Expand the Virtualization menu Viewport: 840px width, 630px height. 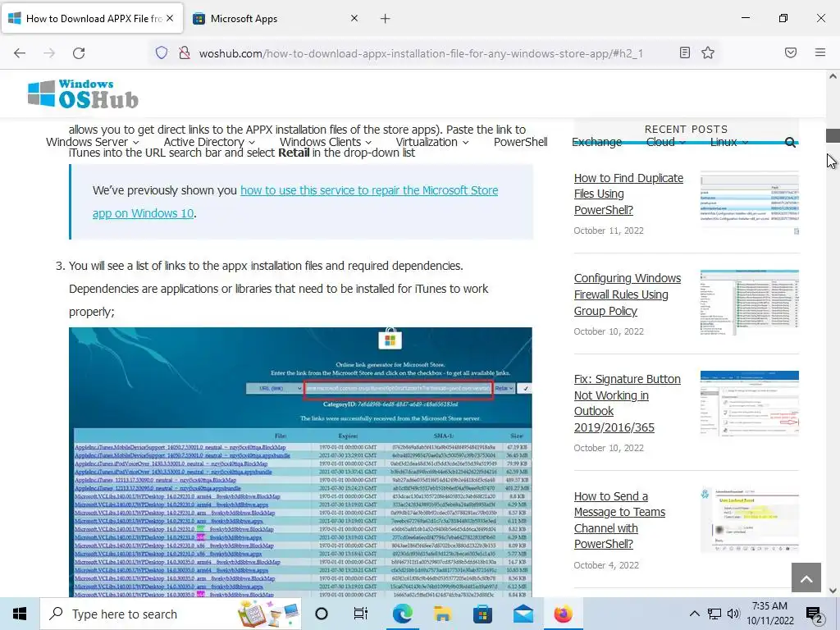431,142
